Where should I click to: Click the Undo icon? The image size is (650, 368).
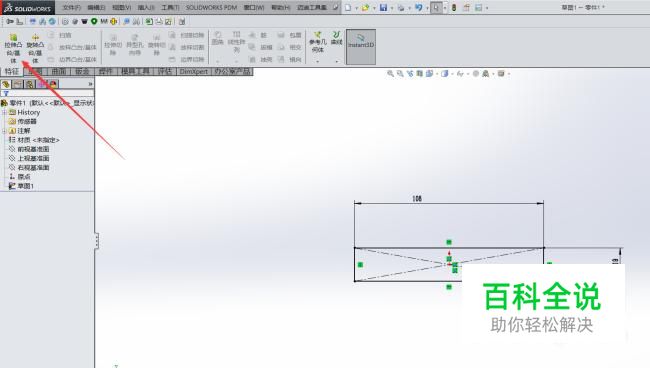coord(418,7)
